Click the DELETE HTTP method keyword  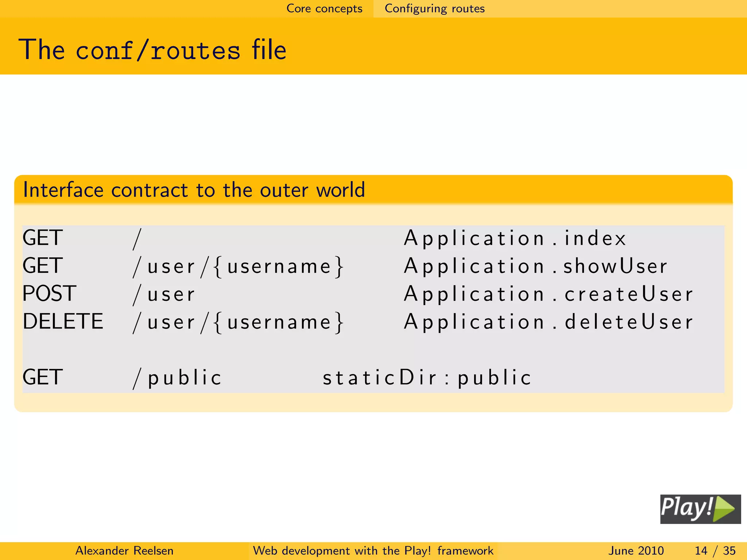point(63,322)
